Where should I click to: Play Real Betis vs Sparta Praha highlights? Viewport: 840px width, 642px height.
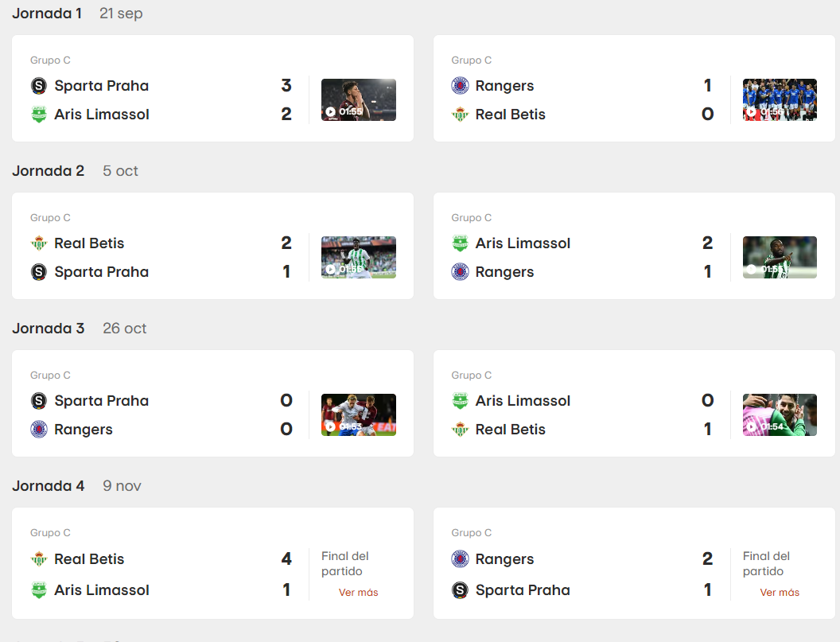358,257
